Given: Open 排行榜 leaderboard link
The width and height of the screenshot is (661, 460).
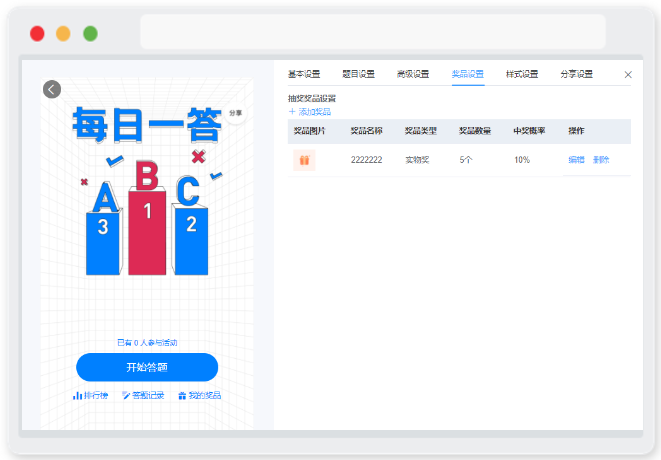Looking at the screenshot, I should point(90,395).
